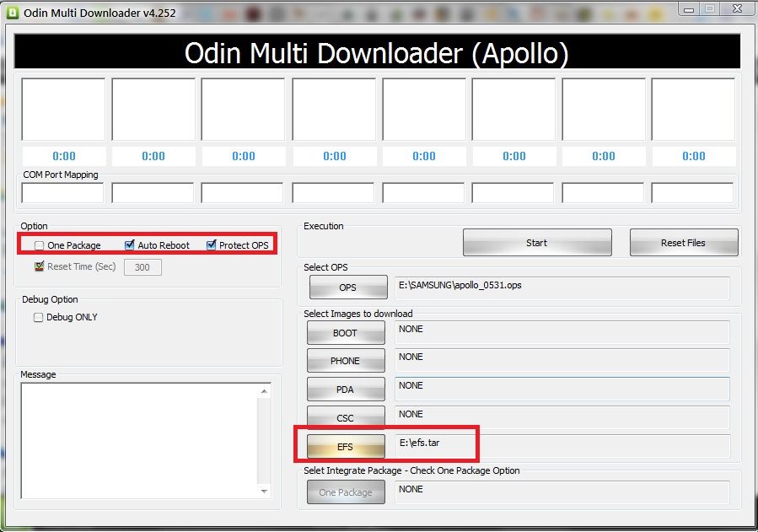Browse for the EFS file

coord(346,446)
